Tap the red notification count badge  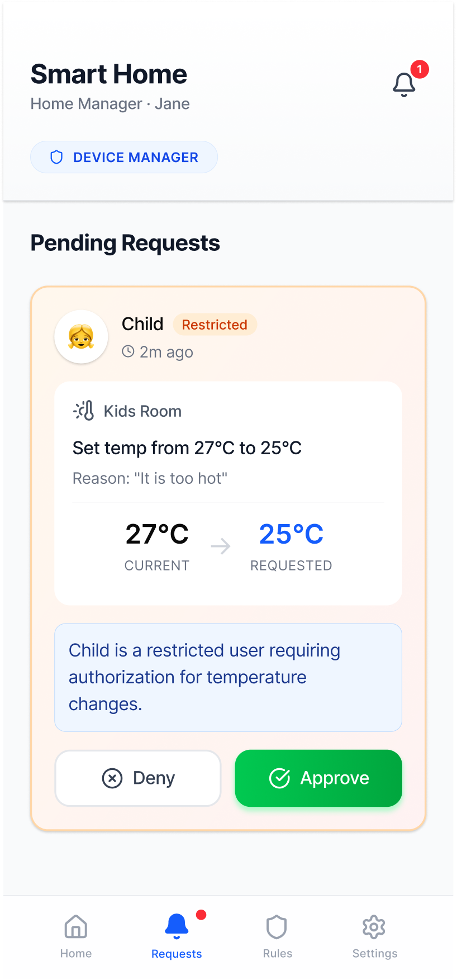(x=420, y=69)
